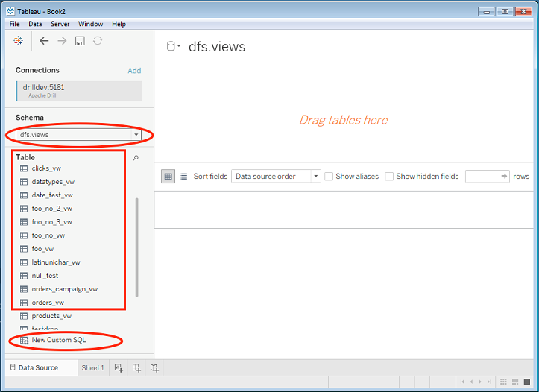Enable the Show hidden fields checkbox
The height and width of the screenshot is (392, 539).
(389, 177)
